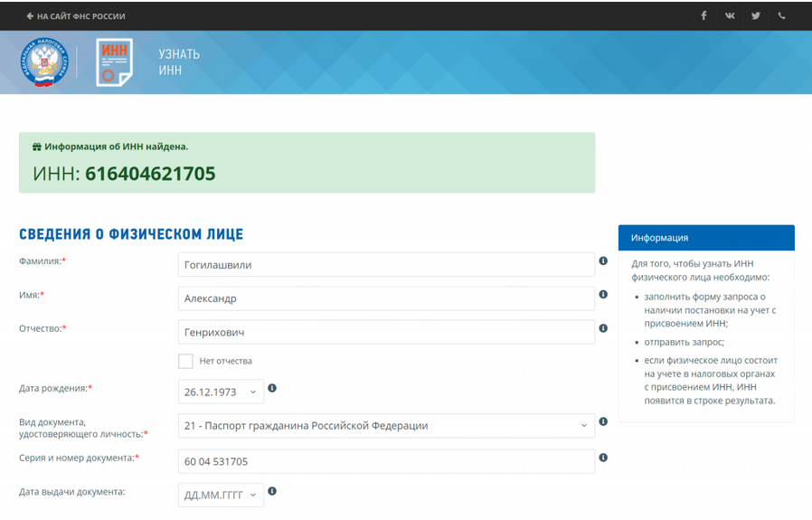Screen dimensions: 812x520
Task: Show info tooltip next to Имя field
Action: 603,295
